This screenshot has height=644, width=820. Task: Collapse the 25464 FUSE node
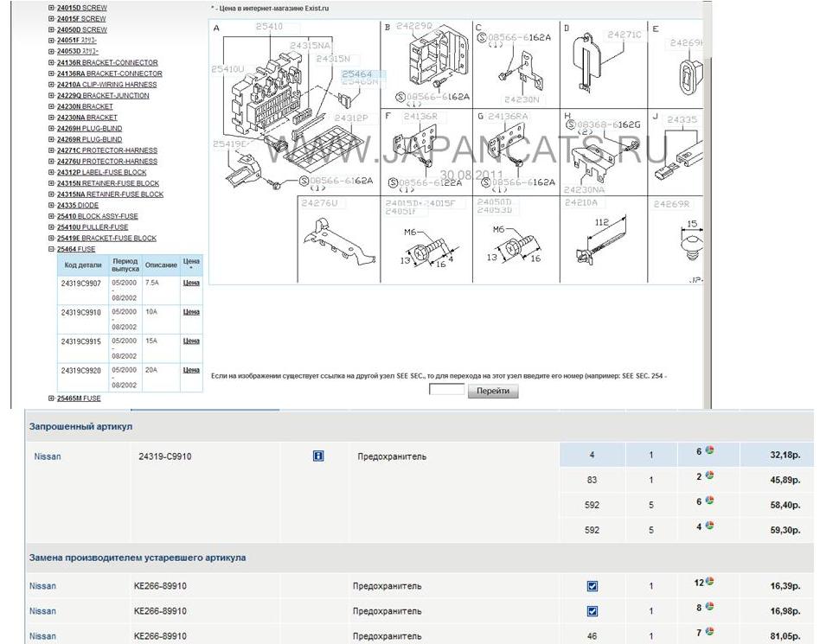51,249
